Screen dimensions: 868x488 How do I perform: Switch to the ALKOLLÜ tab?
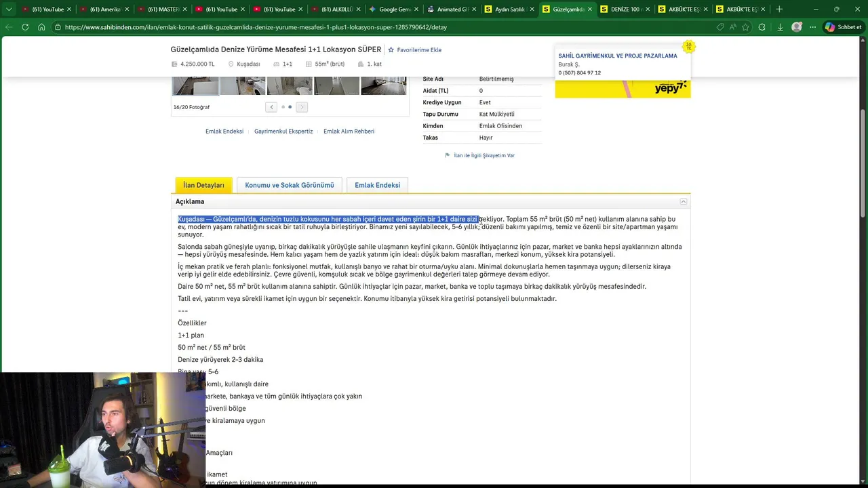[336, 9]
